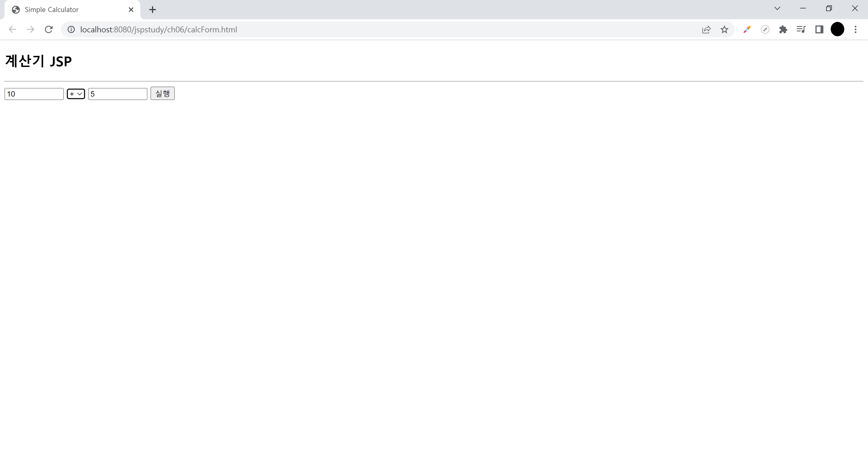Open a new tab with plus button
This screenshot has width=868, height=466.
tap(152, 10)
